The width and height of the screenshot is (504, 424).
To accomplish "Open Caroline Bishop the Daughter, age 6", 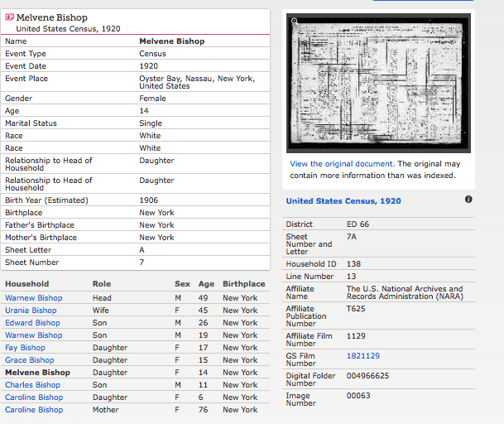I will [33, 397].
